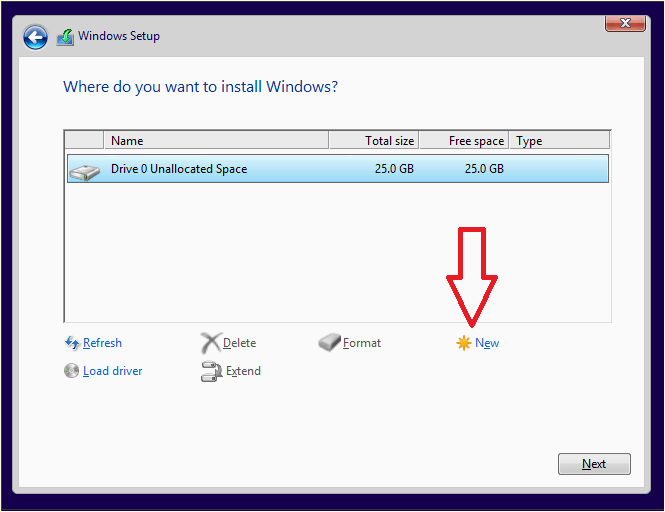Click the hard drive icon for Drive 0
This screenshot has width=665, height=512.
[x=85, y=172]
